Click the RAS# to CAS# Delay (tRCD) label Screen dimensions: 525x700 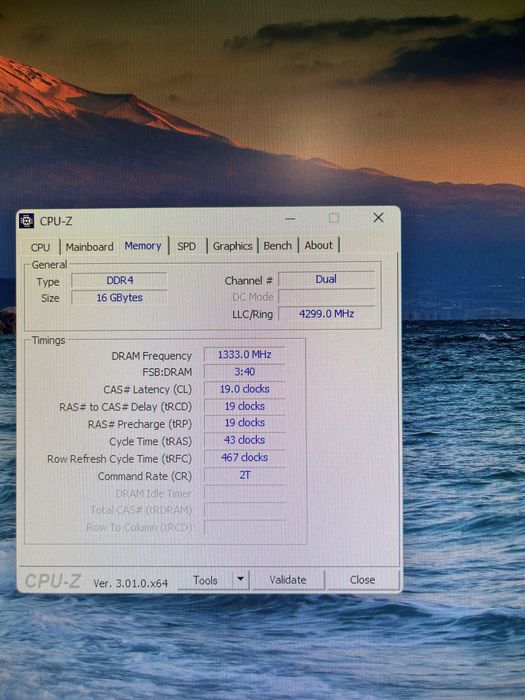(125, 407)
